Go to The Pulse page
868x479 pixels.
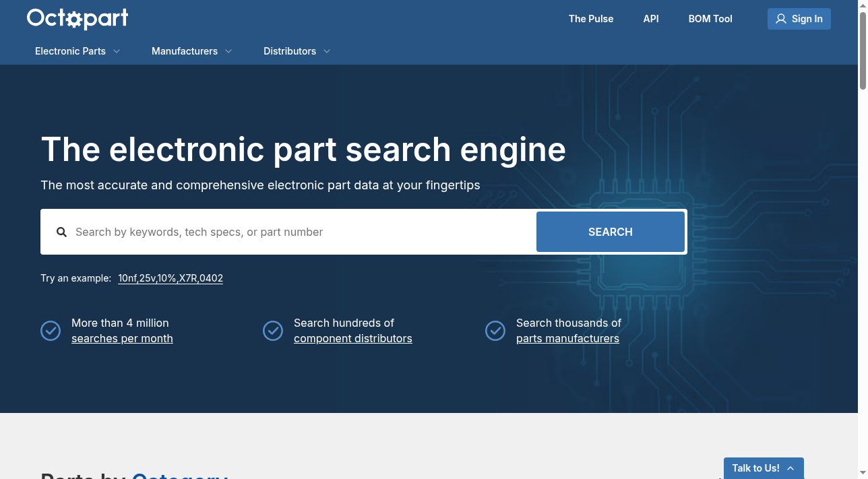point(591,19)
